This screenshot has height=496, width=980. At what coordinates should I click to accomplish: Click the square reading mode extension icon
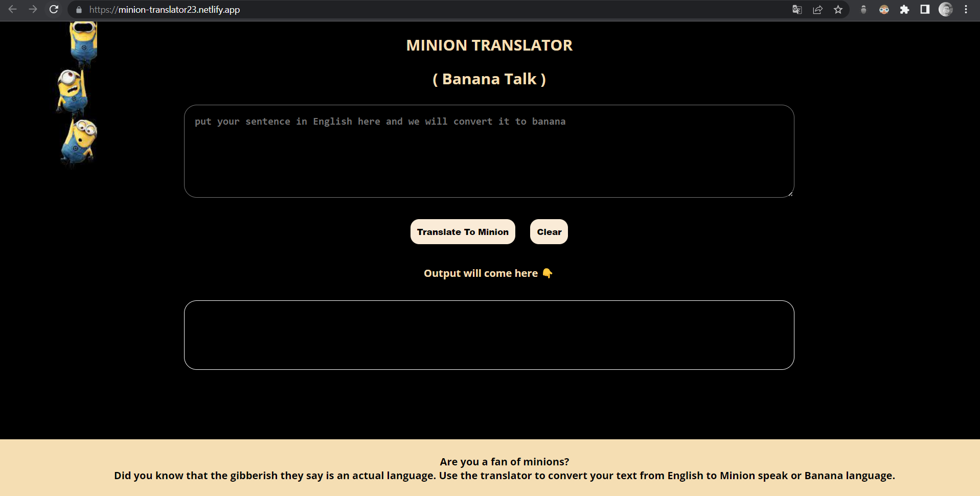[x=925, y=10]
